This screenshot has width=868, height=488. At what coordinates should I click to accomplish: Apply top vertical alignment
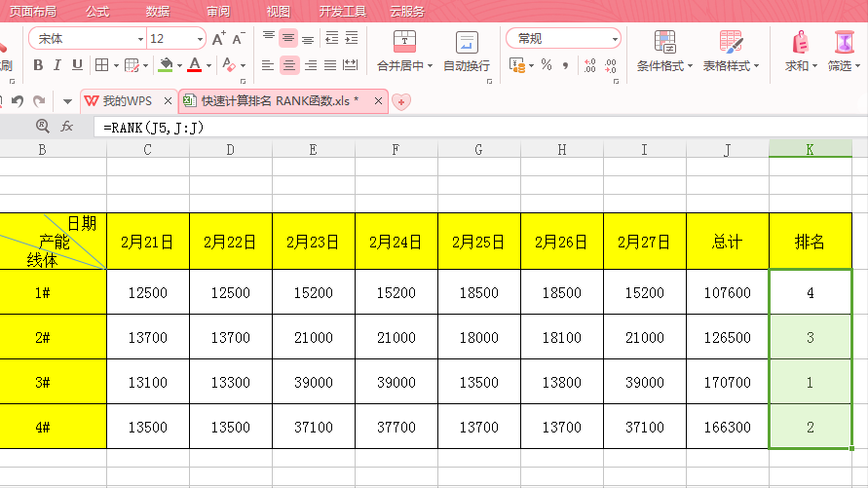coord(269,38)
